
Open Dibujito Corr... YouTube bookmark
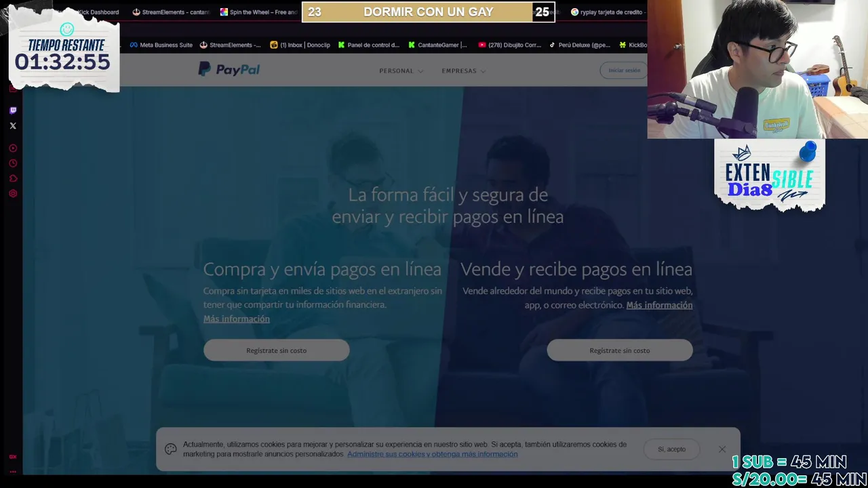(x=509, y=45)
